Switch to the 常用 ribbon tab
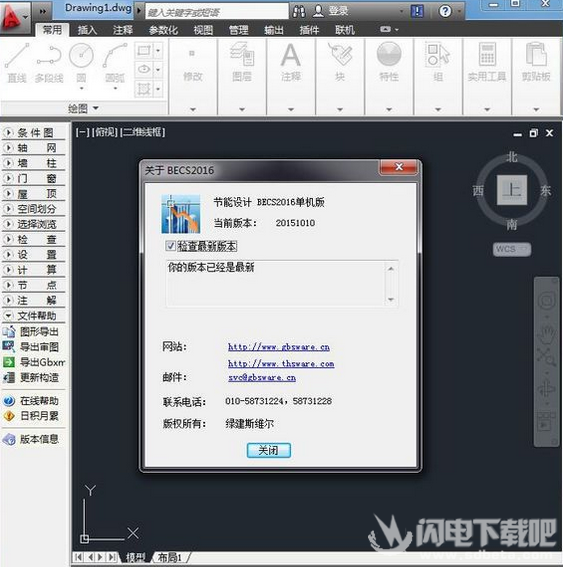Screen dimensions: 563x567 tap(52, 30)
